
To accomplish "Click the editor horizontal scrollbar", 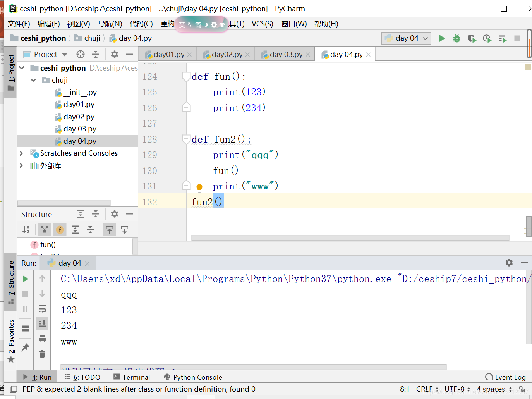I will tap(350, 238).
